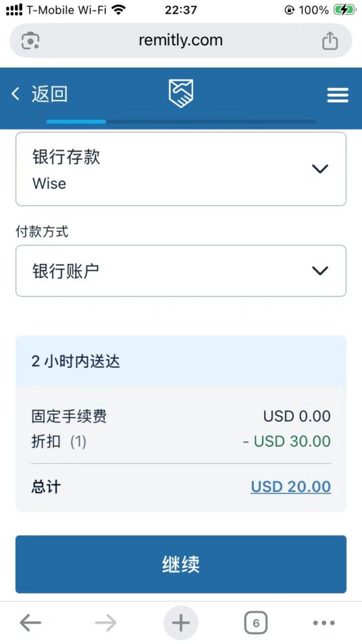The image size is (362, 644).
Task: Tap the back chevron next to 返回
Action: pos(15,93)
